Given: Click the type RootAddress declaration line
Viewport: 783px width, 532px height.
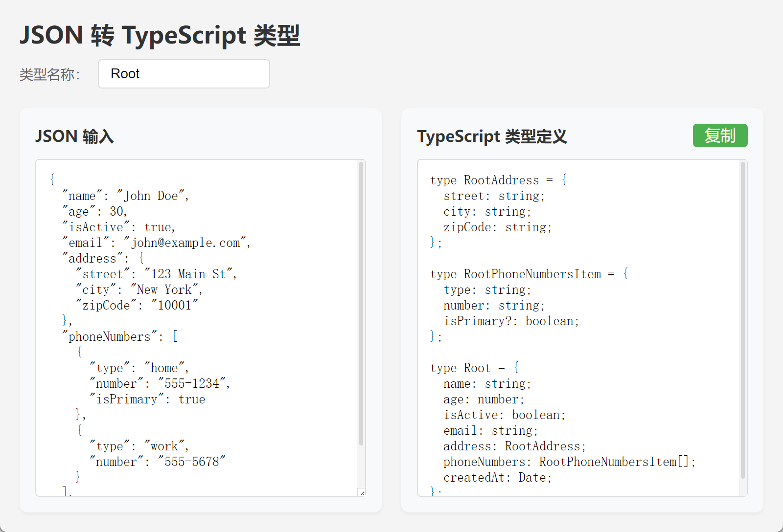Looking at the screenshot, I should (x=498, y=180).
